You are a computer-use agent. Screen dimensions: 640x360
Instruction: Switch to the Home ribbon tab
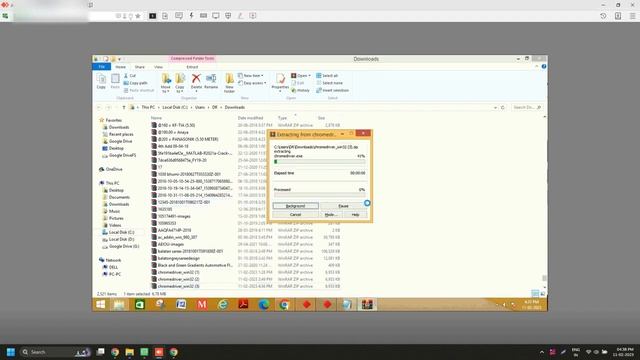point(120,67)
